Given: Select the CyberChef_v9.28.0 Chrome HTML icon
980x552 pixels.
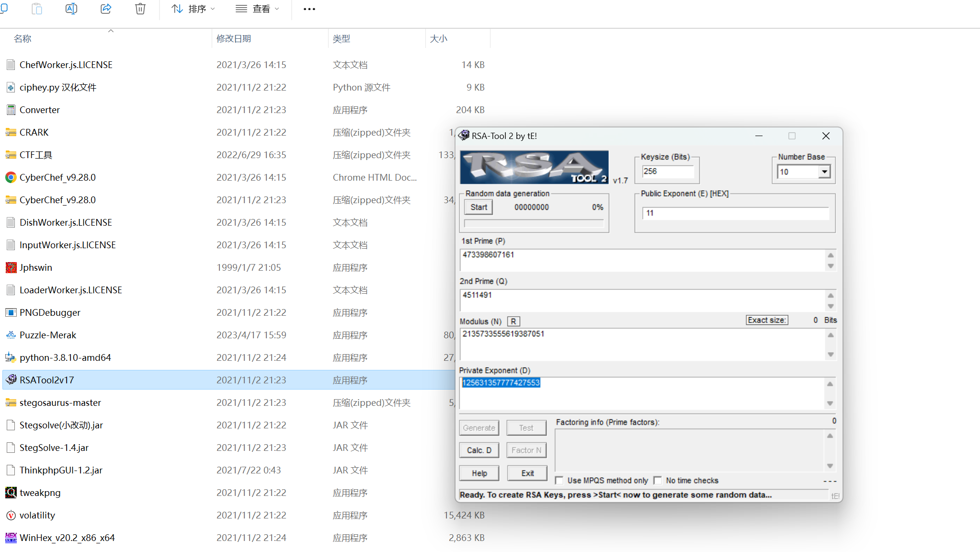Looking at the screenshot, I should point(11,177).
